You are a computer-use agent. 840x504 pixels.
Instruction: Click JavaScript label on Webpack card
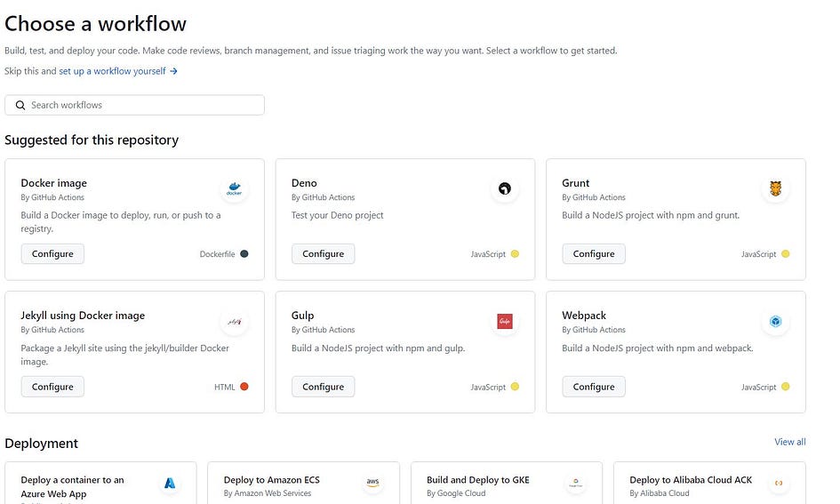[758, 387]
